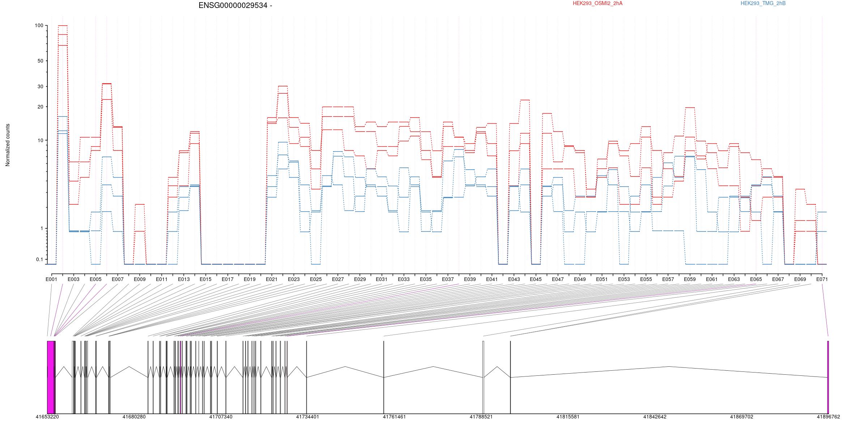Click exon label E015

click(205, 279)
